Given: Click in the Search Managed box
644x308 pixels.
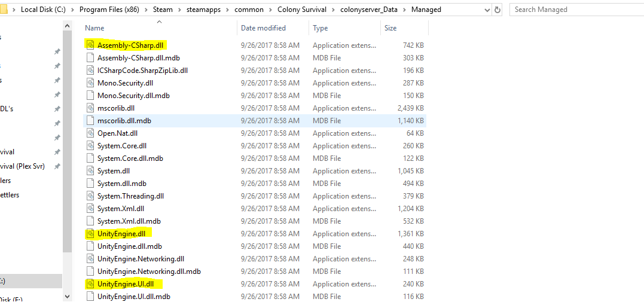Looking at the screenshot, I should coord(576,10).
